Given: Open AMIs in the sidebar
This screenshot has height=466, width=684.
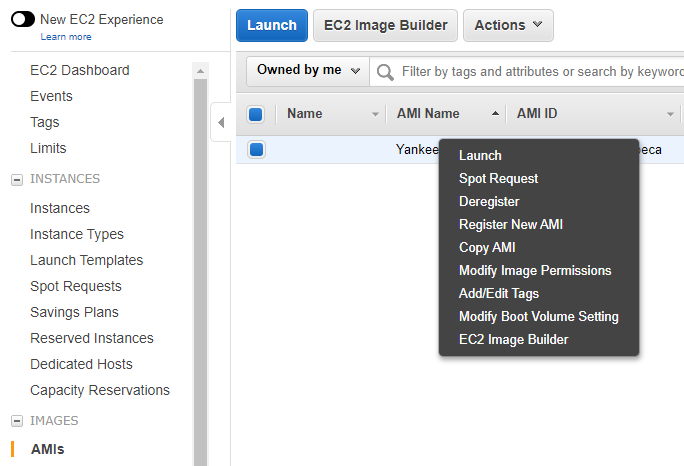Looking at the screenshot, I should pos(48,449).
